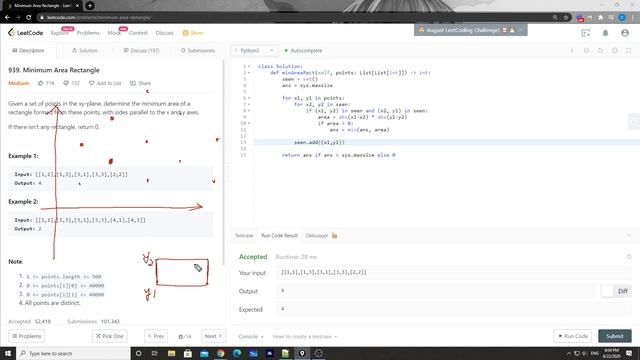
Task: Click the curly braces format code icon
Action: click(x=586, y=50)
